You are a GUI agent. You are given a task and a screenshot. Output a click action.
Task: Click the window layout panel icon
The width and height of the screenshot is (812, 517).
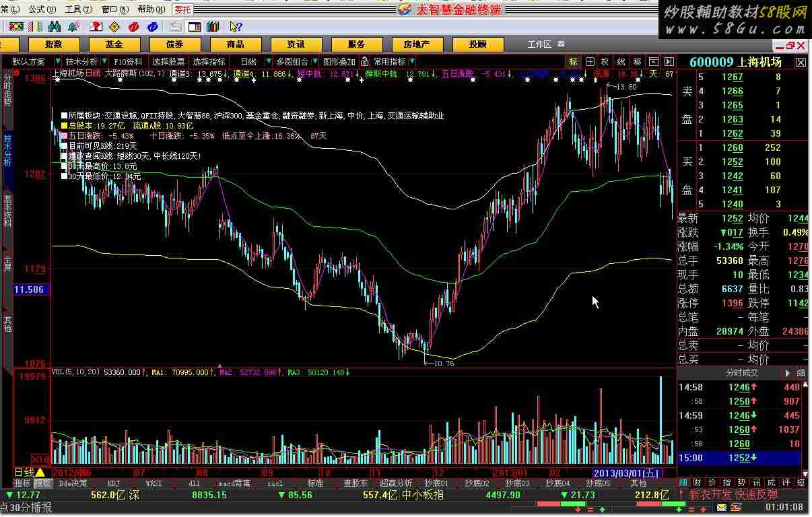(194, 27)
